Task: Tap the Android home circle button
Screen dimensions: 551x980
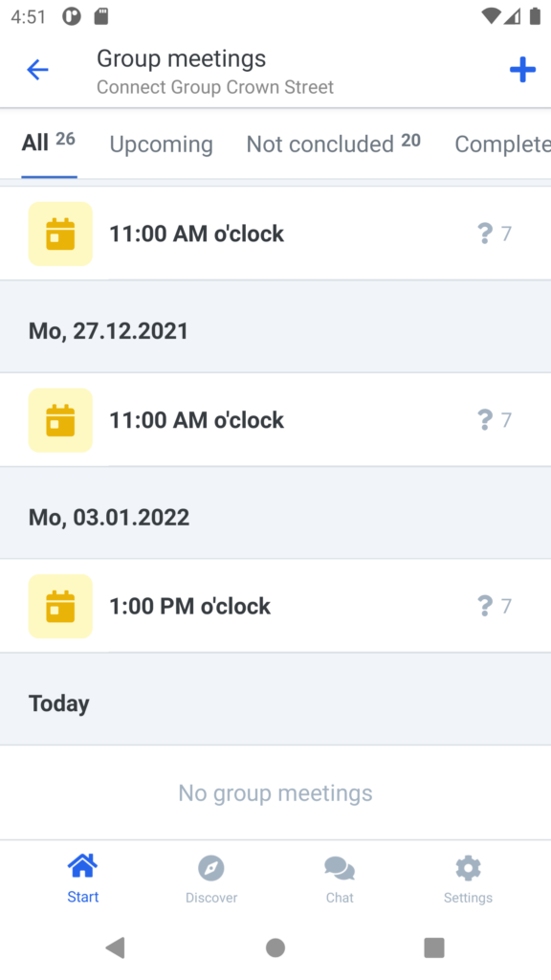Action: (x=275, y=947)
